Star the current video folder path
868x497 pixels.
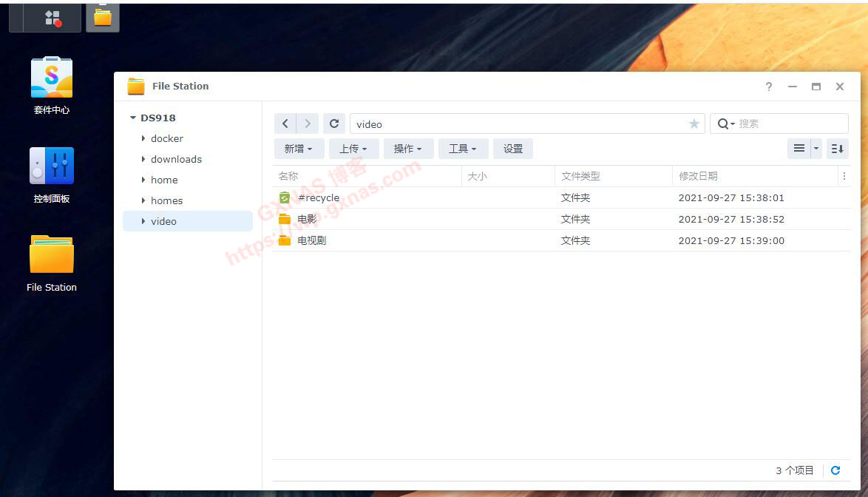[694, 124]
